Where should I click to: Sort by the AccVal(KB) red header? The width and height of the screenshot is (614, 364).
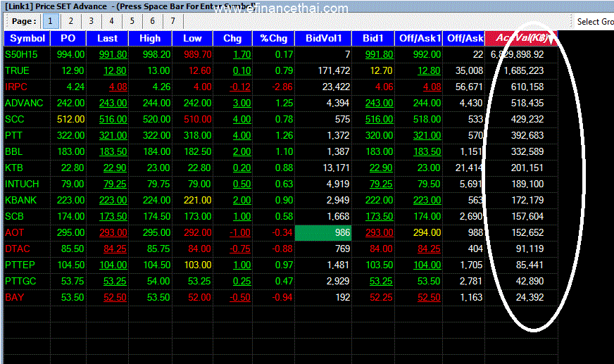click(521, 38)
